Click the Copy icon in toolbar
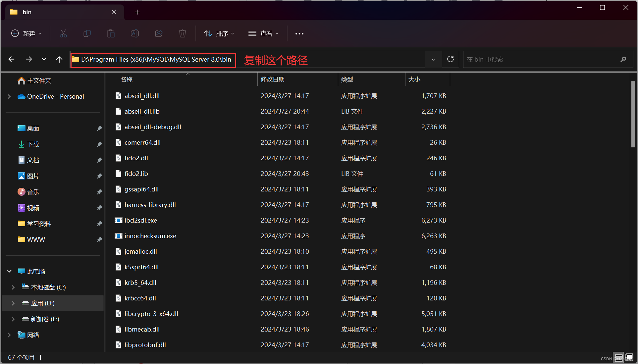Image resolution: width=638 pixels, height=364 pixels. click(x=87, y=33)
